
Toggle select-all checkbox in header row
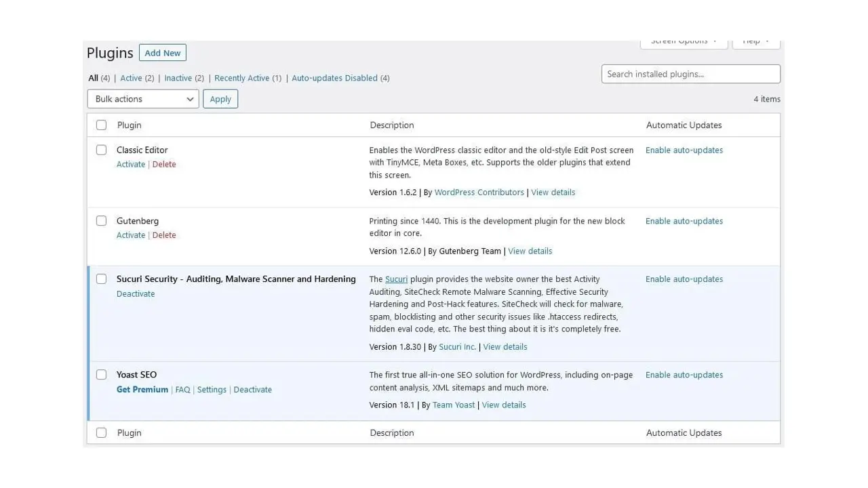point(101,125)
